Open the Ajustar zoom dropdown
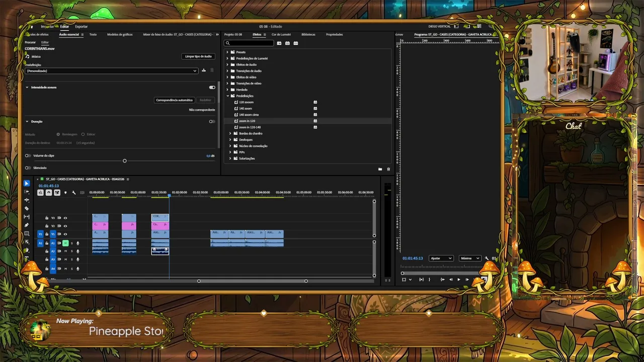 441,258
